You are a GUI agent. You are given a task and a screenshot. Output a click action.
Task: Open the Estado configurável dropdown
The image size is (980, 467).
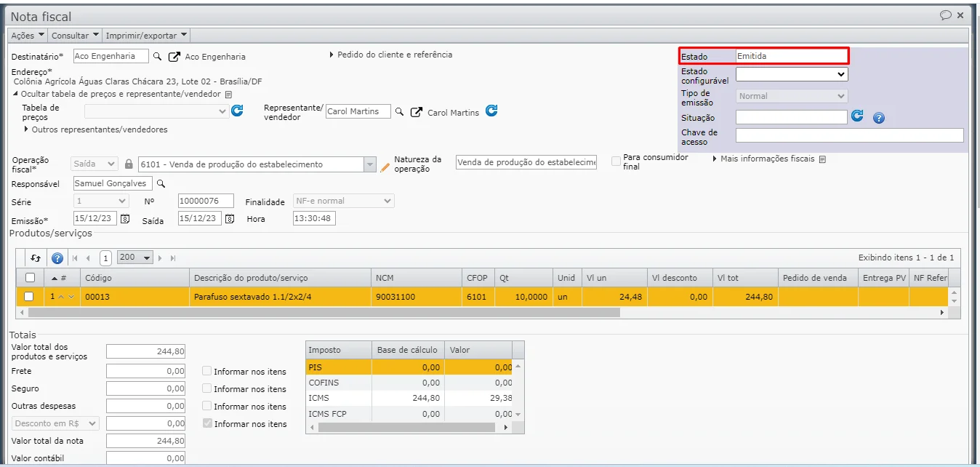[792, 74]
